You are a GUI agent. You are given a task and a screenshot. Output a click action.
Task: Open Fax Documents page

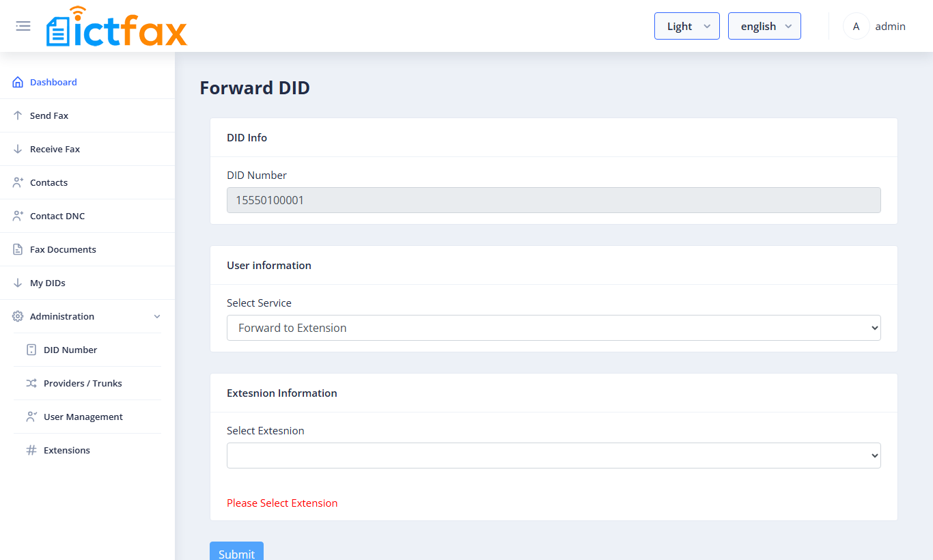pyautogui.click(x=63, y=249)
